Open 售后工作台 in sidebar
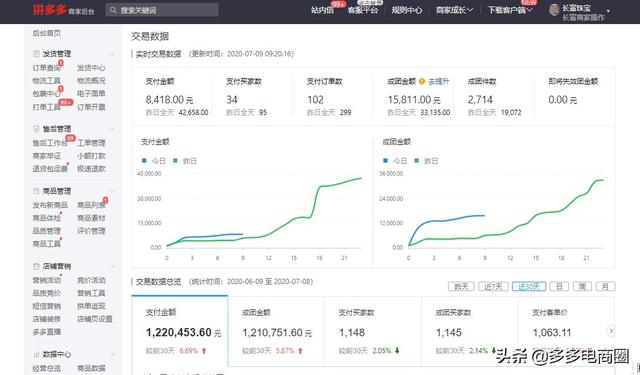The width and height of the screenshot is (640, 375). (x=50, y=143)
